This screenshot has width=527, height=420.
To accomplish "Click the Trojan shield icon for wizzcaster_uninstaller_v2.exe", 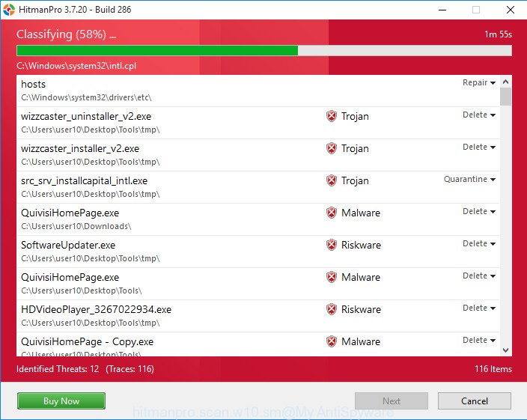I will tap(332, 116).
